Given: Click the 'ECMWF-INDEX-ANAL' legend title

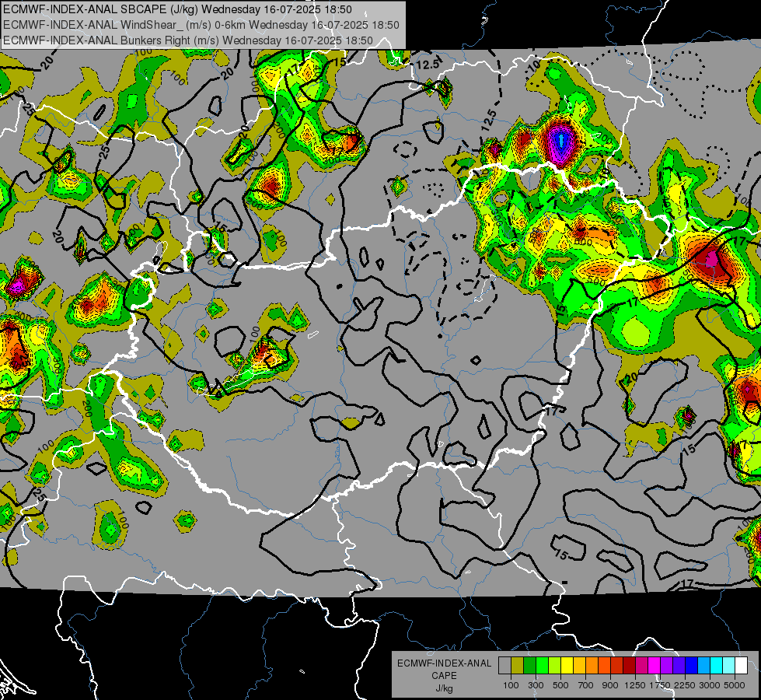Looking at the screenshot, I should (x=444, y=663).
